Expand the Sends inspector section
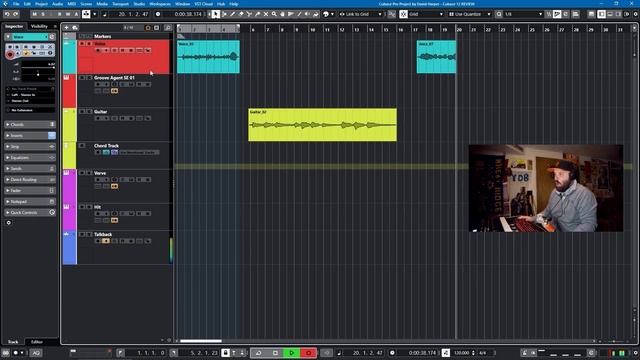640x360 pixels. (x=30, y=169)
